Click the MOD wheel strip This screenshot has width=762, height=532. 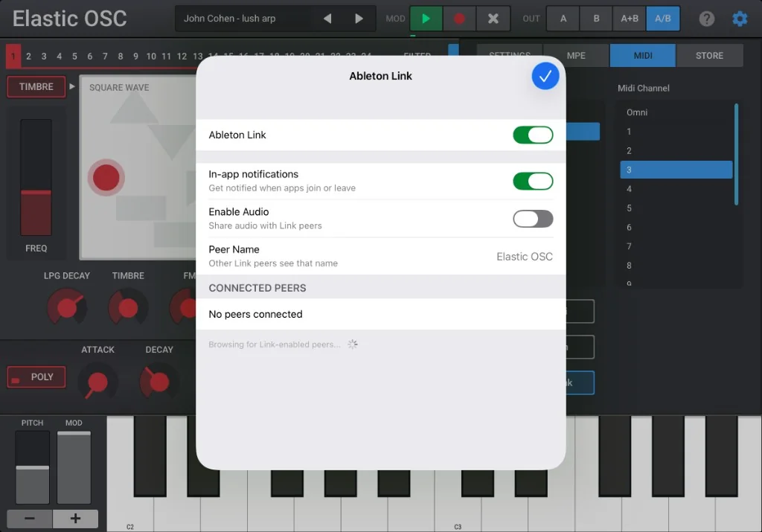point(74,467)
